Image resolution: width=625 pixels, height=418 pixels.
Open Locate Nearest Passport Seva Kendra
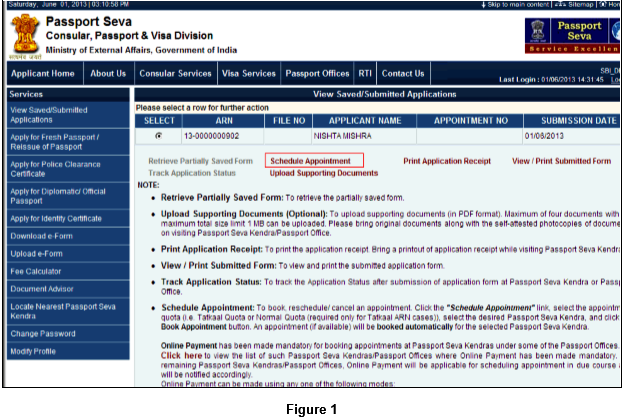point(62,311)
